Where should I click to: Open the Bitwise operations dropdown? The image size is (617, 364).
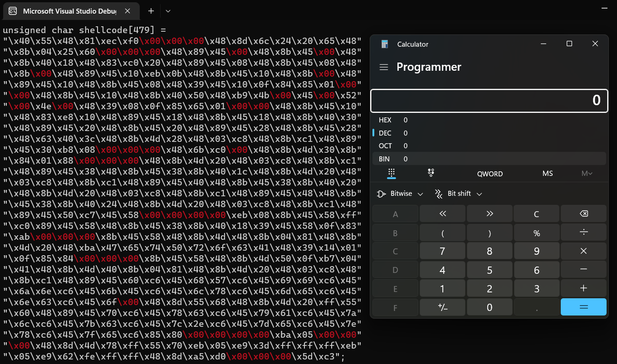point(400,193)
